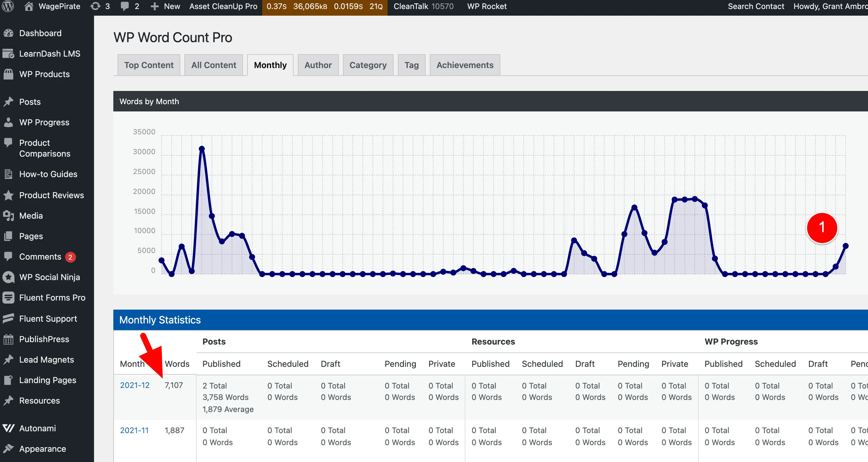
Task: Click the WP Products bag icon
Action: pyautogui.click(x=8, y=74)
